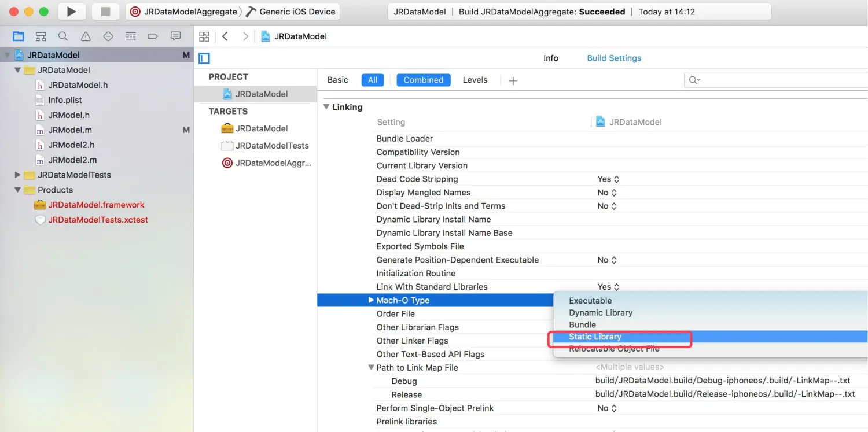
Task: Open the Report navigator speech bubble icon
Action: coord(175,36)
